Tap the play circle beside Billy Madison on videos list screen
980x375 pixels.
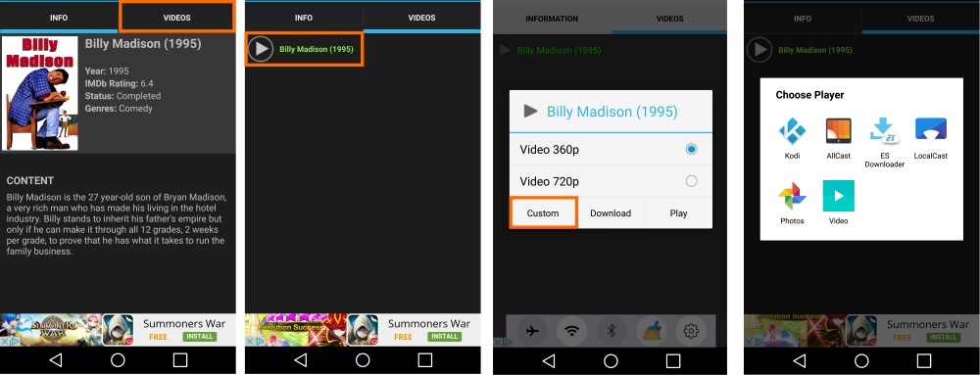tap(261, 49)
